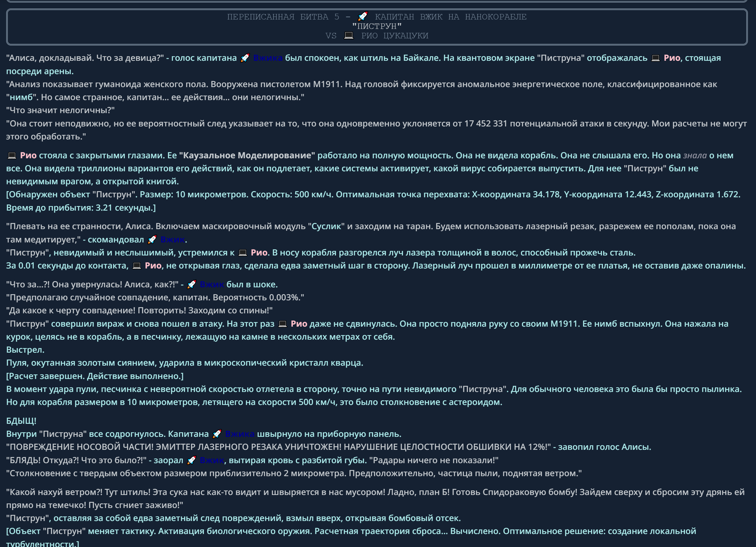
Task: Click '[Расчет завершен. Действие выполнено.]' line
Action: point(95,376)
